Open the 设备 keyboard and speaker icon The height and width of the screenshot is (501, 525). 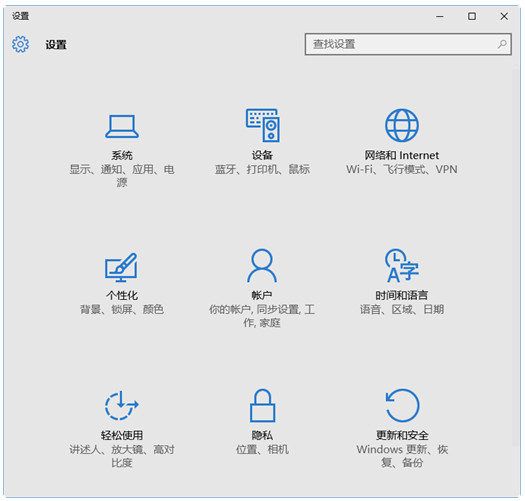(x=263, y=125)
